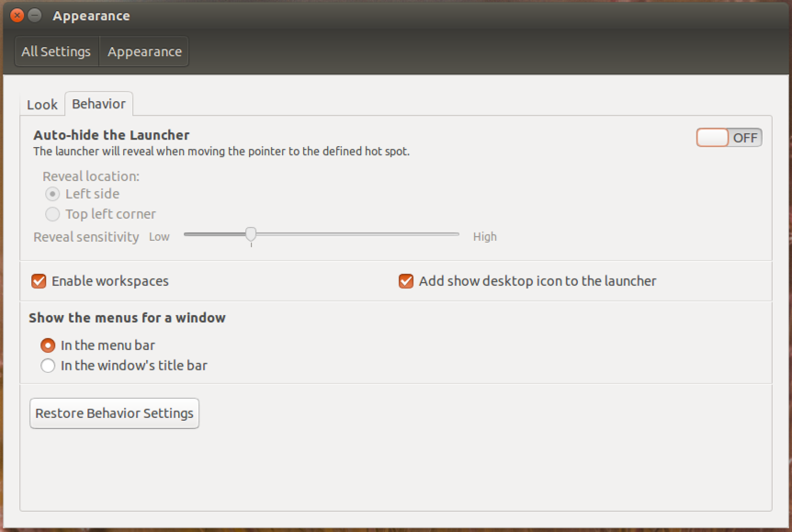
Task: Close the Appearance window
Action: point(15,16)
